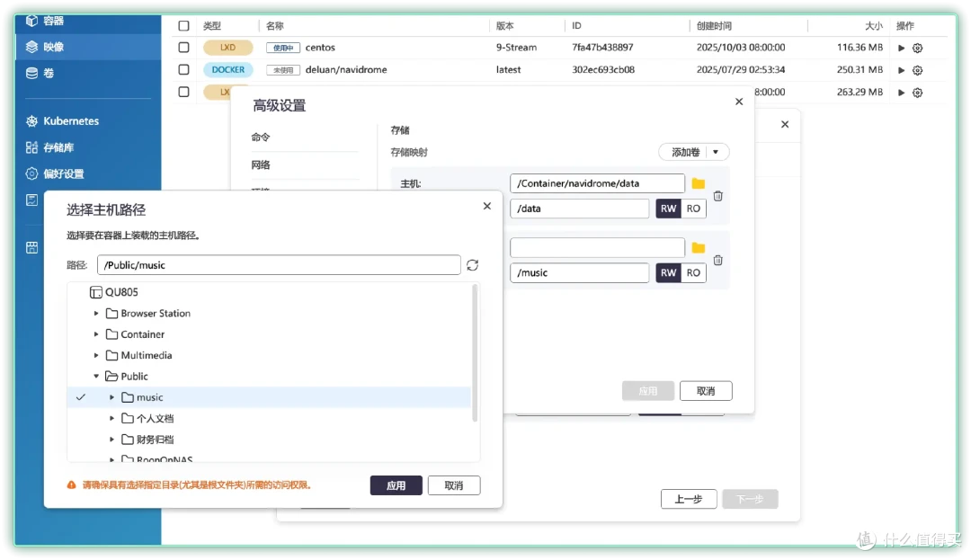The height and width of the screenshot is (560, 971).
Task: Select the QU805 root node
Action: tap(114, 292)
